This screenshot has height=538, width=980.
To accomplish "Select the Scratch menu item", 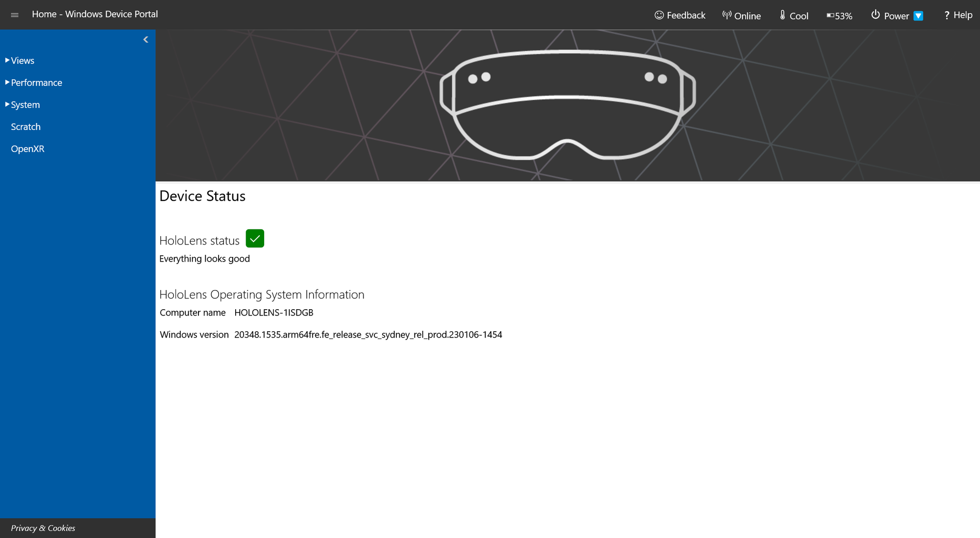I will (26, 126).
